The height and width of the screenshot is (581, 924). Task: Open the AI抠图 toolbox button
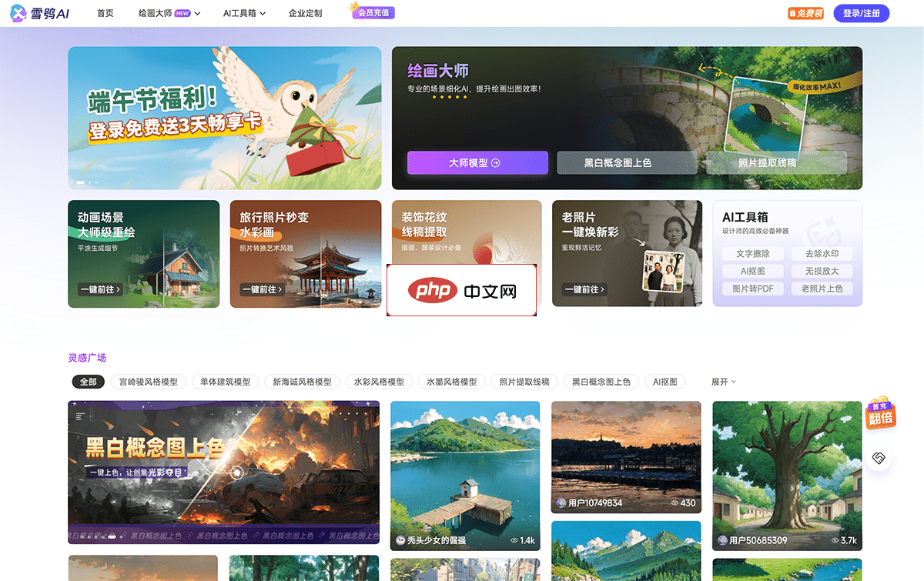[x=753, y=272]
